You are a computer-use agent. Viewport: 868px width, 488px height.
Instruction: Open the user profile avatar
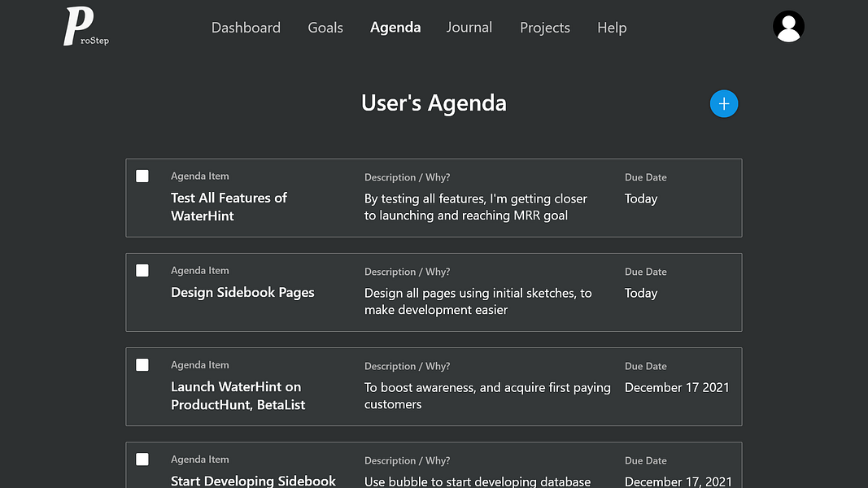pos(787,27)
